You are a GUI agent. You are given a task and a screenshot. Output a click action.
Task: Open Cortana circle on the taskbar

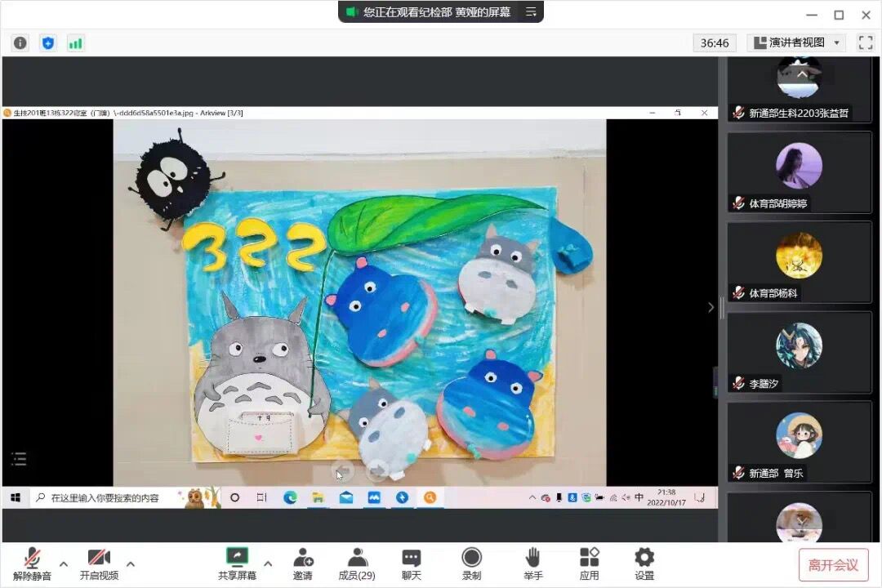(x=235, y=498)
